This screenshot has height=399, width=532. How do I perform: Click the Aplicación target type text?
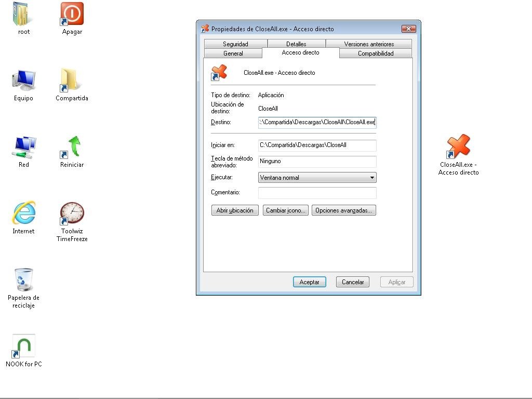pyautogui.click(x=271, y=95)
